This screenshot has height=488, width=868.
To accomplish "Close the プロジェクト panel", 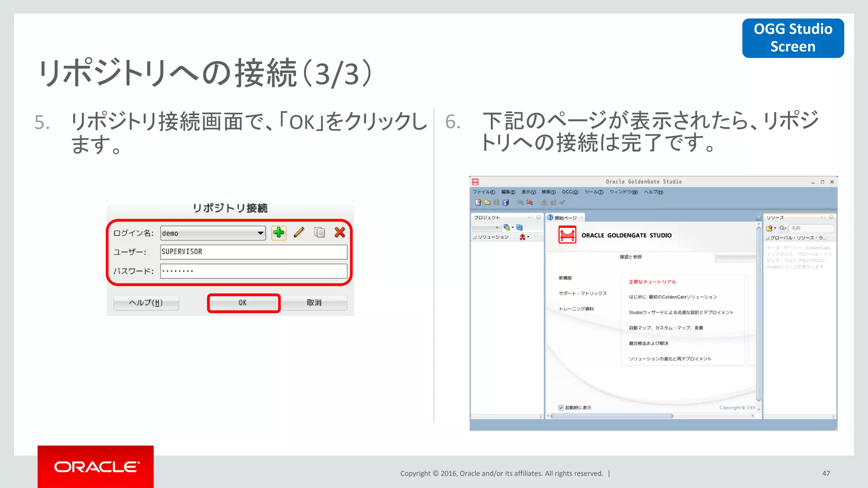I will [x=529, y=217].
